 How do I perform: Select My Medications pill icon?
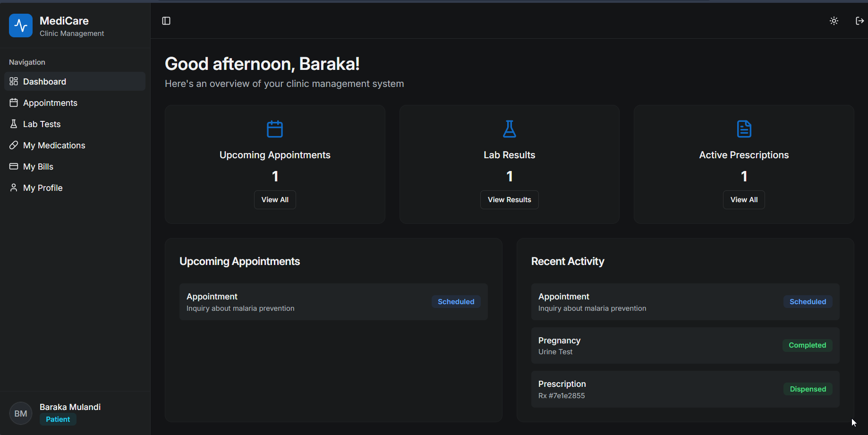coord(14,145)
